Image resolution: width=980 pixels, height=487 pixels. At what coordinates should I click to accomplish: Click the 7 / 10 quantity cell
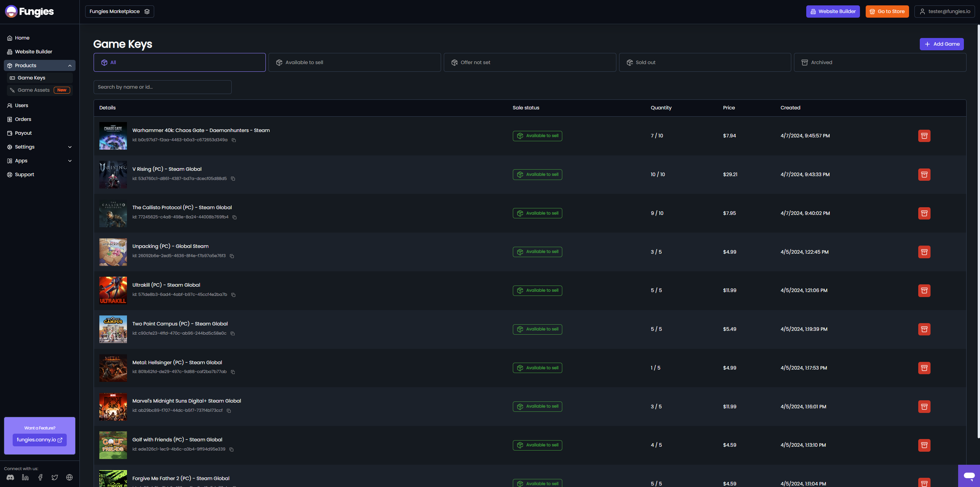[x=657, y=136]
